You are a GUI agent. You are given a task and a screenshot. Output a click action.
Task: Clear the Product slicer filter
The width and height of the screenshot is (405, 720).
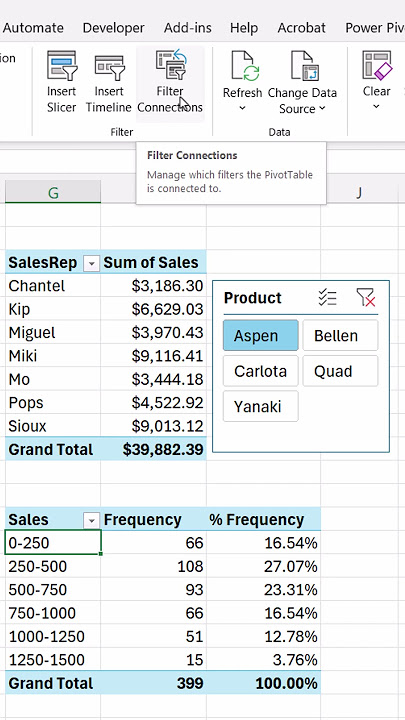366,298
